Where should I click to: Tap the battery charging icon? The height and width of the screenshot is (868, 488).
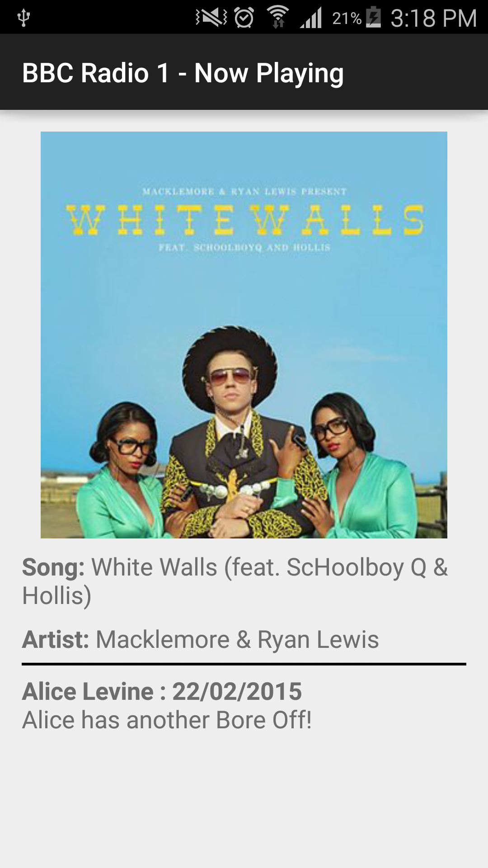pyautogui.click(x=373, y=17)
